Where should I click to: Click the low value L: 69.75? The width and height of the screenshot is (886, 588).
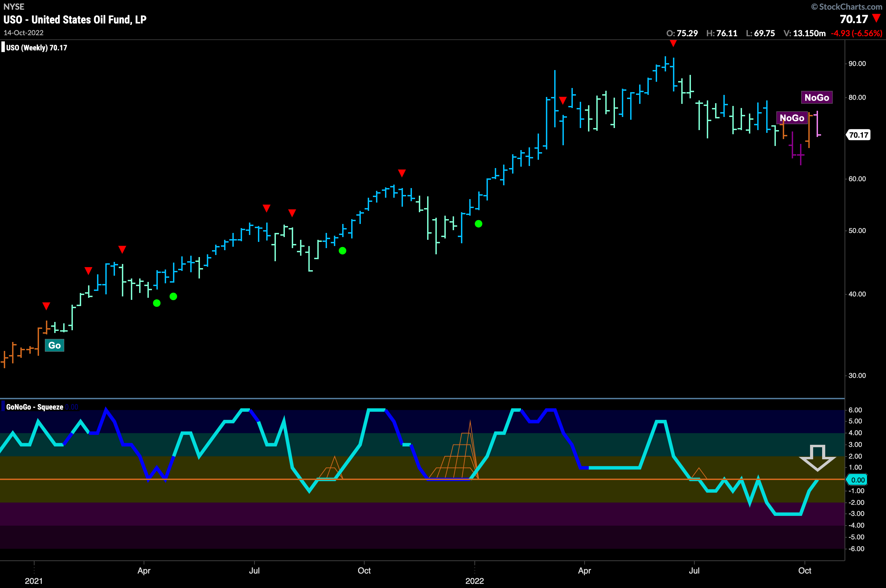[x=760, y=33]
